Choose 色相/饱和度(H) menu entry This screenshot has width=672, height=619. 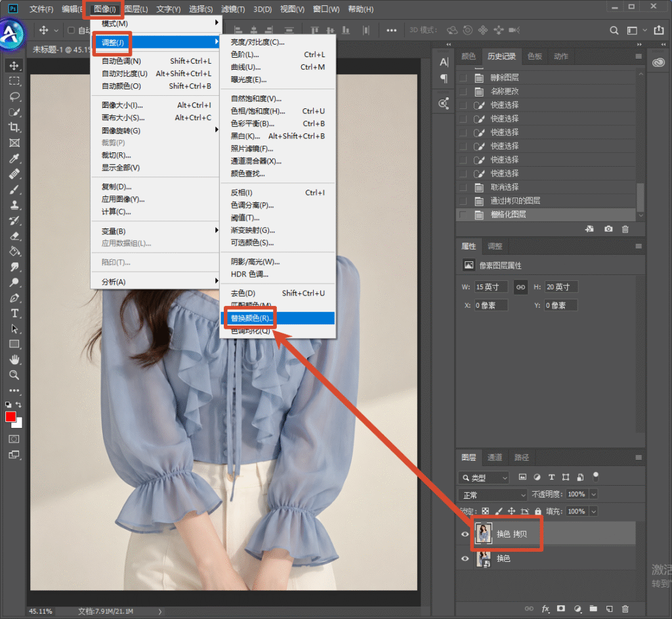278,111
